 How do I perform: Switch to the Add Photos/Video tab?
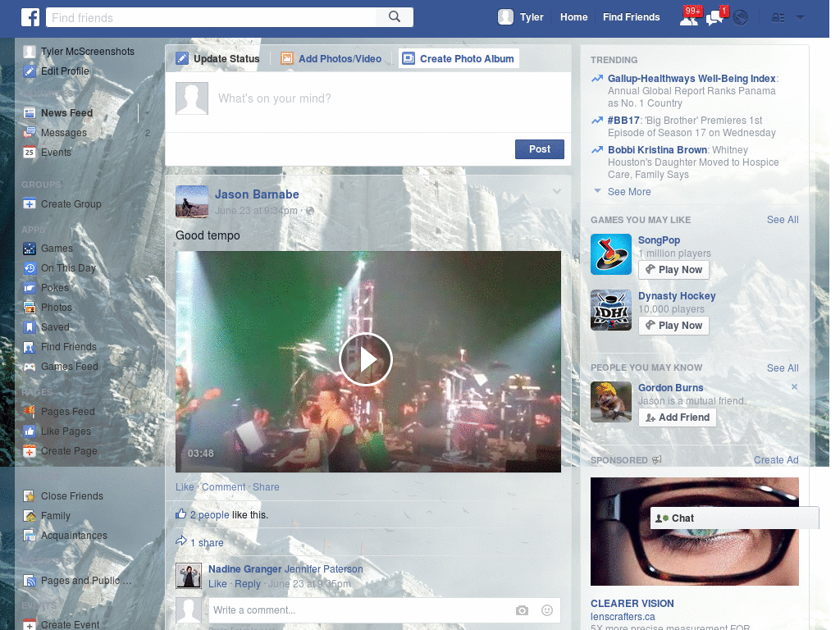(331, 58)
